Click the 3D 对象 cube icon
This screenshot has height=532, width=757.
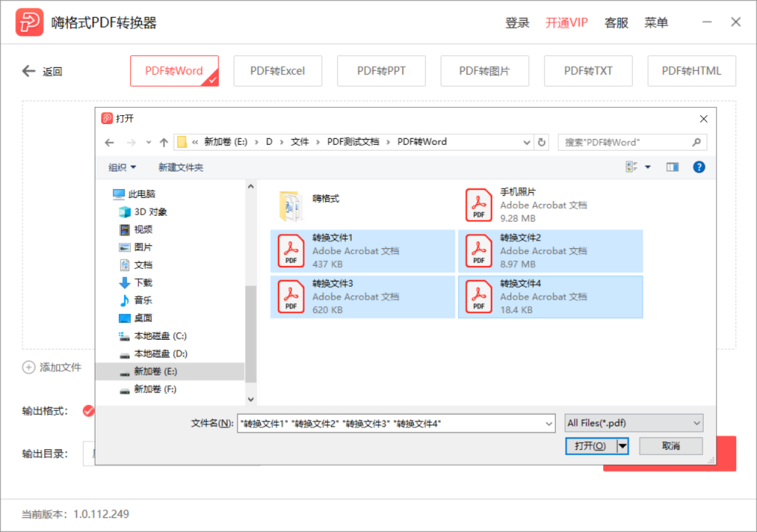(124, 212)
